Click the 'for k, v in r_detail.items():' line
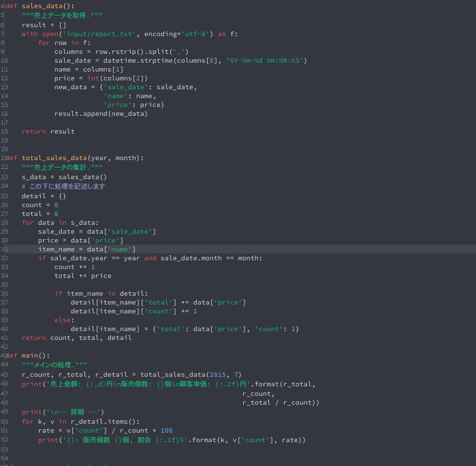 tap(81, 422)
